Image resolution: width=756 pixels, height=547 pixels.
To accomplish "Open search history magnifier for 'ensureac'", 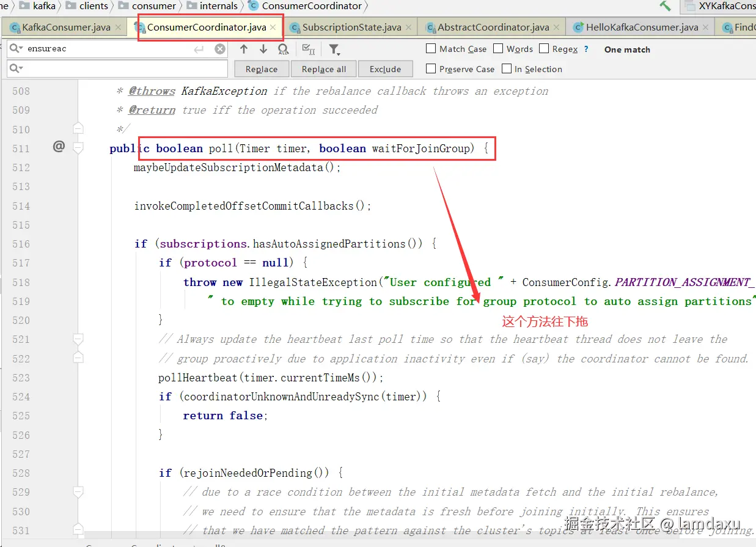I will click(x=16, y=48).
